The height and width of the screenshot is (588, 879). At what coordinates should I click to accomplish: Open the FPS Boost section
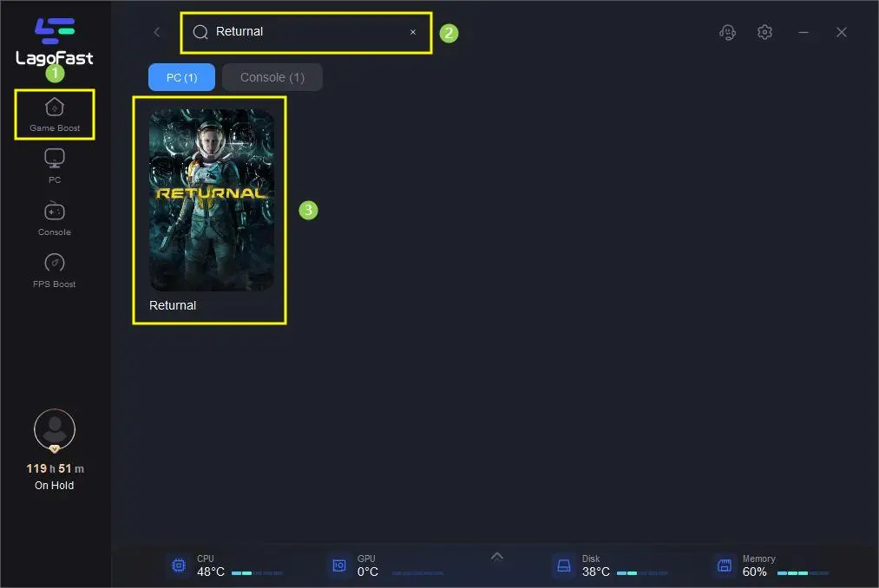click(x=55, y=271)
